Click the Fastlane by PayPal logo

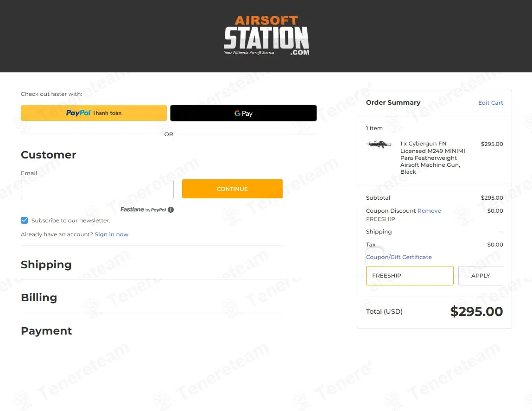143,210
